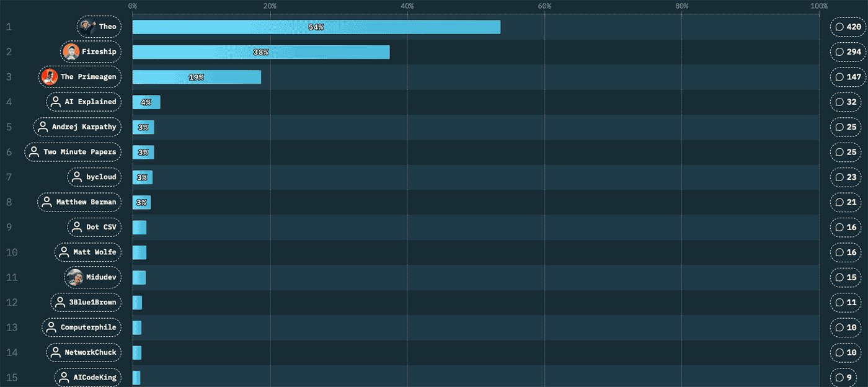Click rank number 1

pos(9,27)
